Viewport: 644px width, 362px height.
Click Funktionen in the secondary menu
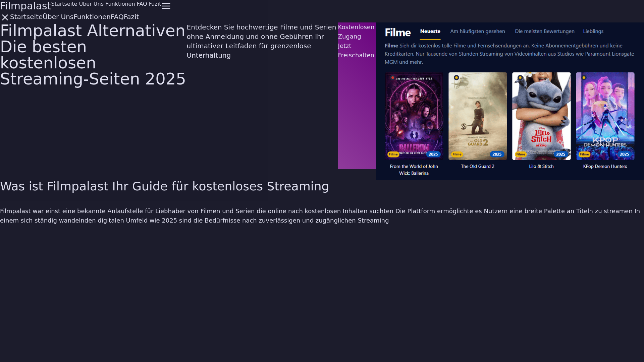[92, 17]
